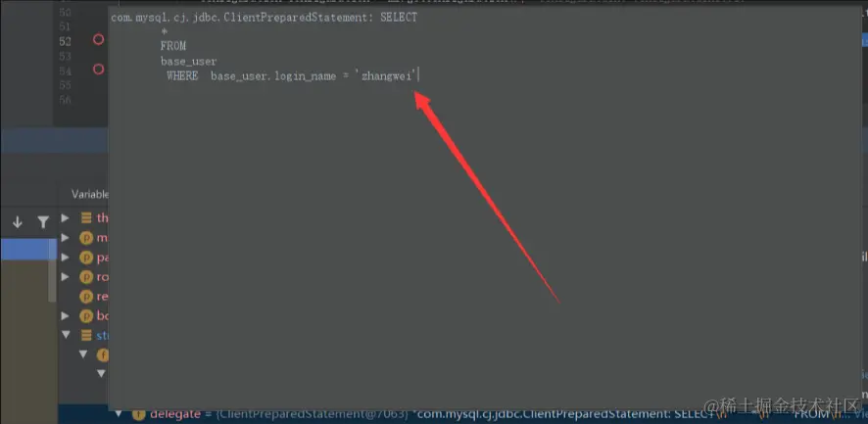The image size is (868, 424).
Task: Toggle the breakpoint on line 52
Action: point(99,40)
